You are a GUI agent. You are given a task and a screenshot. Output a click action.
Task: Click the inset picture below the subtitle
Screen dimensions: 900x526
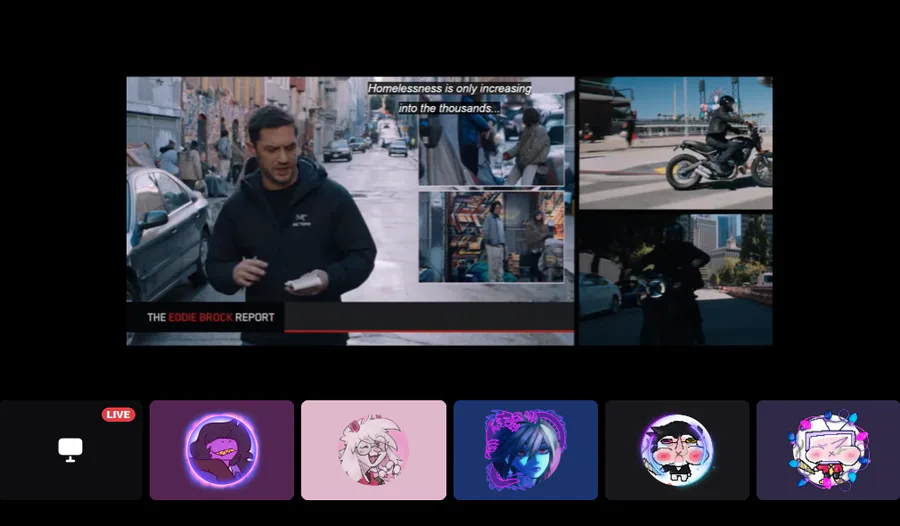[491, 140]
